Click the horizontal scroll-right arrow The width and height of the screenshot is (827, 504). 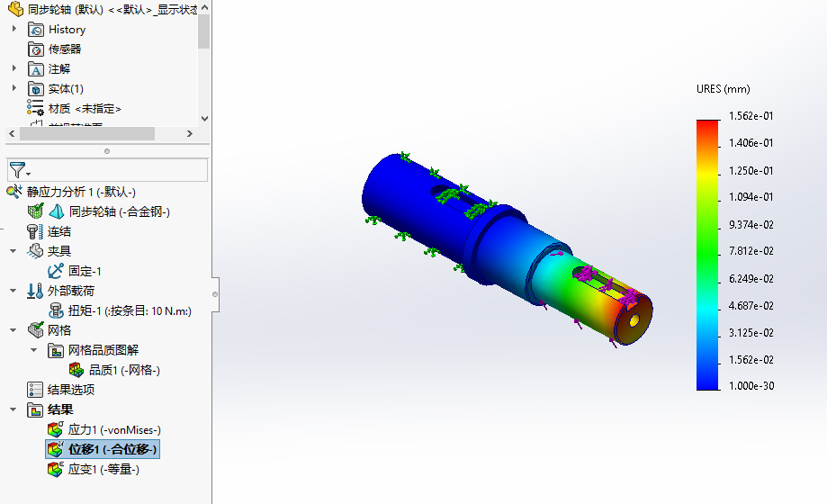pos(190,133)
